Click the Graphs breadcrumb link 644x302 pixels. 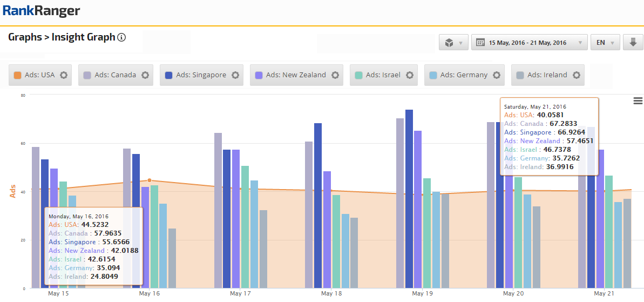coord(25,37)
